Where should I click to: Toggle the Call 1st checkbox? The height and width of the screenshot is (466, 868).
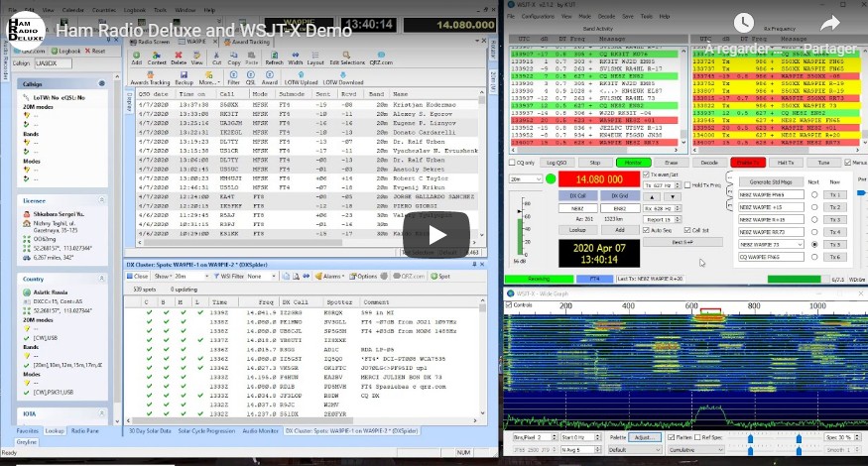click(x=687, y=230)
